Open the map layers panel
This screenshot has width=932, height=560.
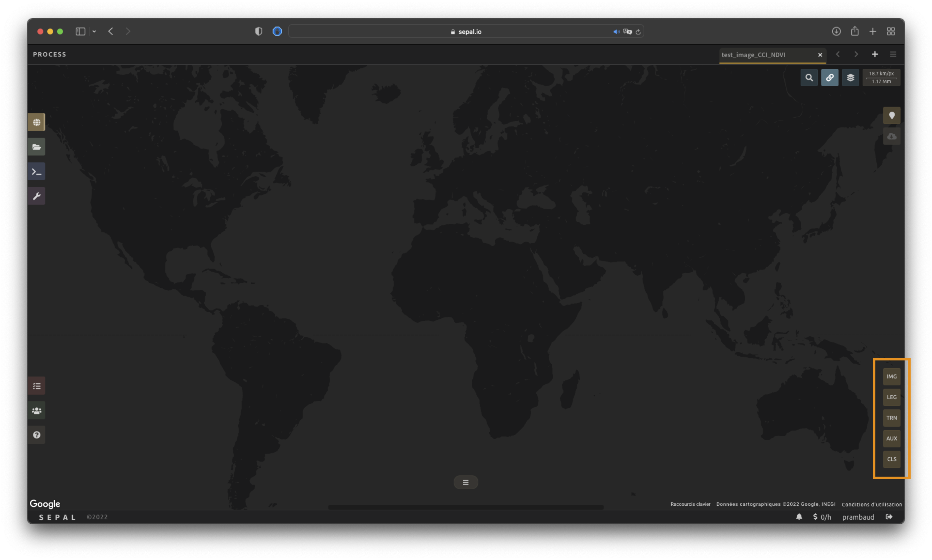[851, 78]
